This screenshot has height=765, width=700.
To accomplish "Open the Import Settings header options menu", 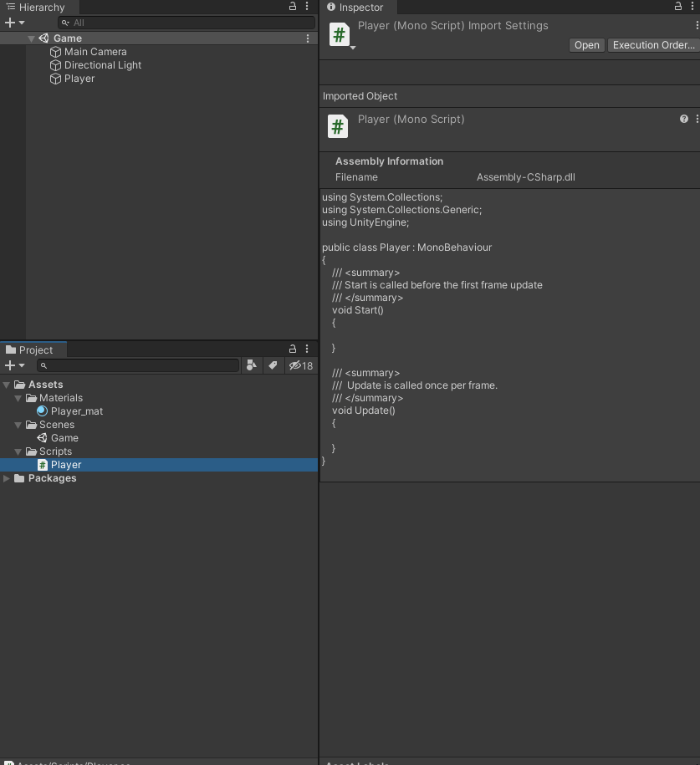I will (x=697, y=25).
